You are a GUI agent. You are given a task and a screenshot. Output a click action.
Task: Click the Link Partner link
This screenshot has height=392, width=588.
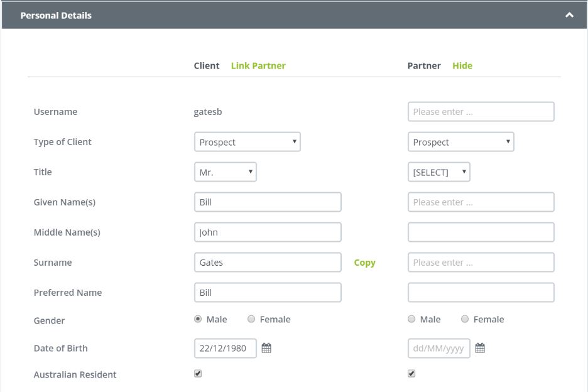tap(258, 65)
